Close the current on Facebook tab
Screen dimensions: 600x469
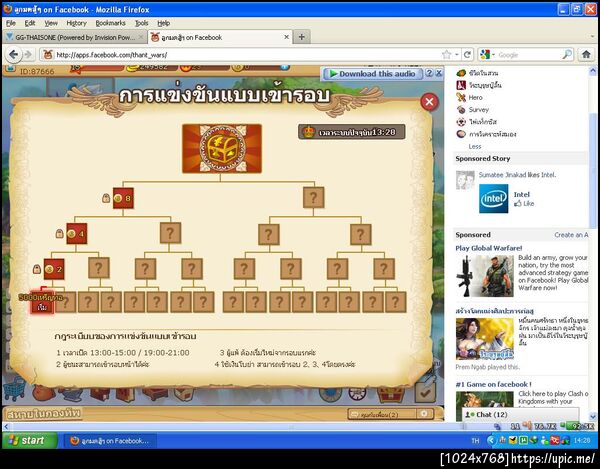[x=286, y=37]
